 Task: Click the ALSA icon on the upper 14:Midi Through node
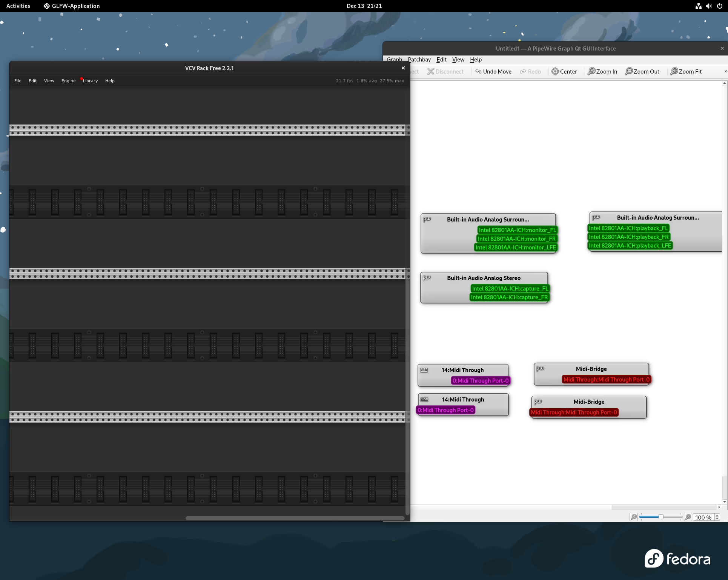tap(424, 370)
